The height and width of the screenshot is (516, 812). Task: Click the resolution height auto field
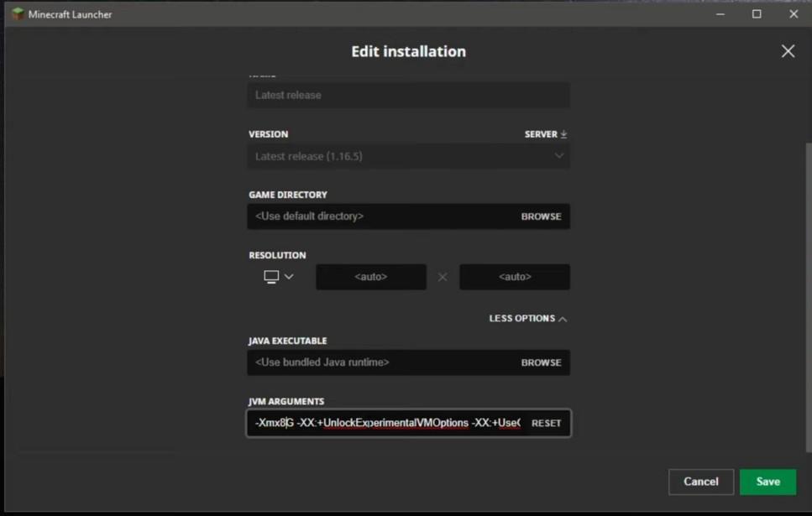[x=514, y=277]
